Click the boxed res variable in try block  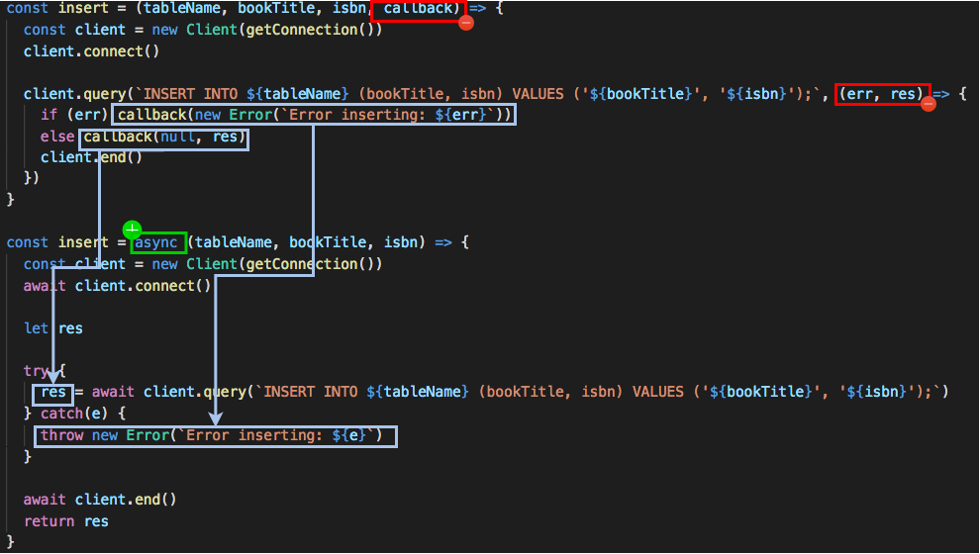tap(52, 392)
